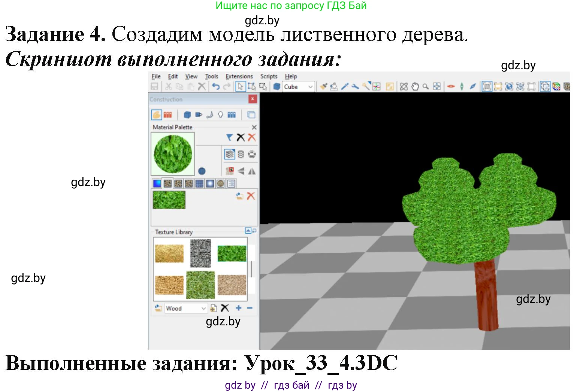The height and width of the screenshot is (392, 583).
Task: Open the Cube primitive dropdown
Action: 298,86
